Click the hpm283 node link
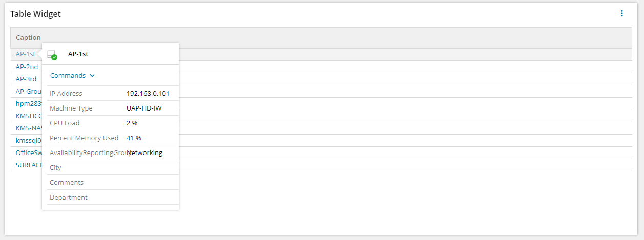This screenshot has height=240, width=644. [x=28, y=103]
